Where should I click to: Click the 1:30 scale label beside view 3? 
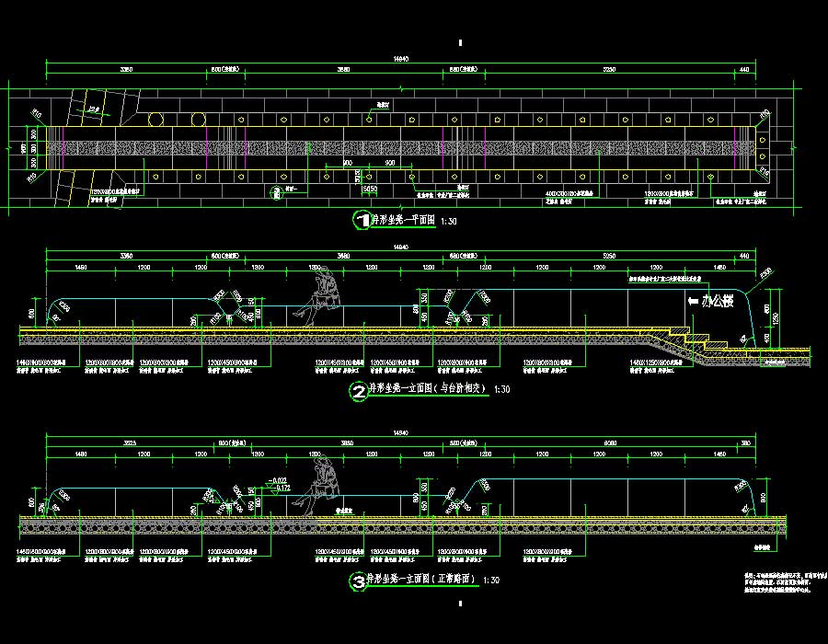tap(494, 581)
